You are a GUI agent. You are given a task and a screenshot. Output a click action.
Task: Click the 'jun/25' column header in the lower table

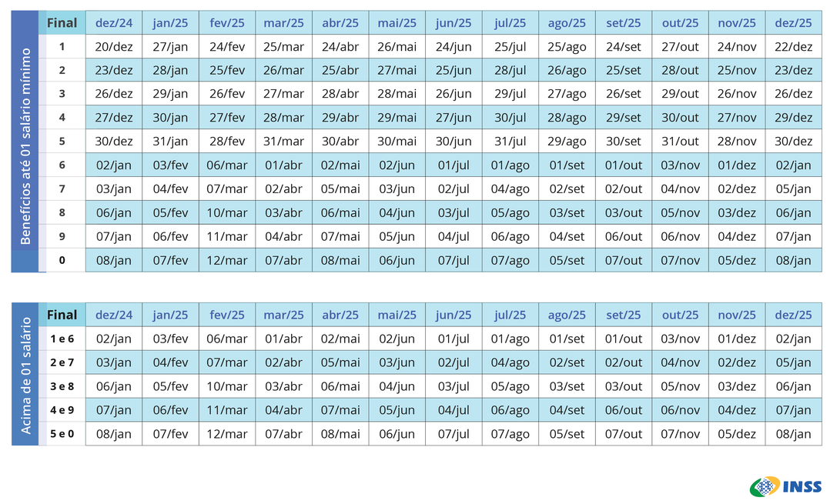tap(453, 315)
